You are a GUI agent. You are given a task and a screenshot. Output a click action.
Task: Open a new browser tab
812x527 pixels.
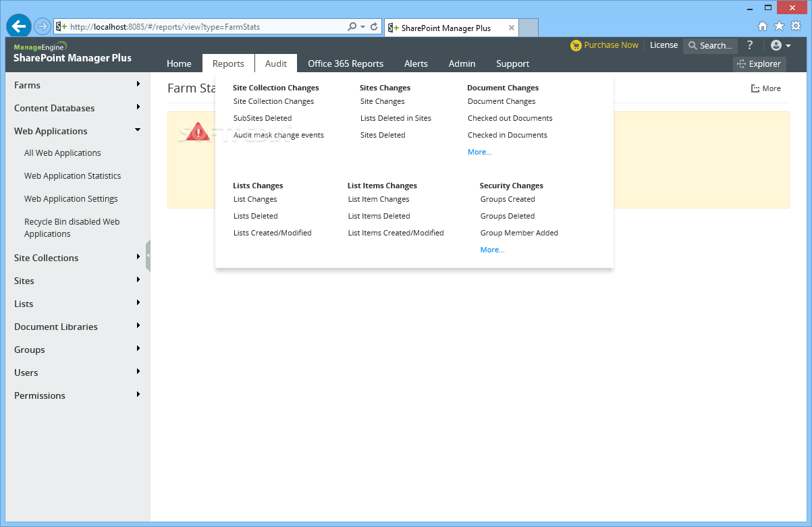[529, 28]
